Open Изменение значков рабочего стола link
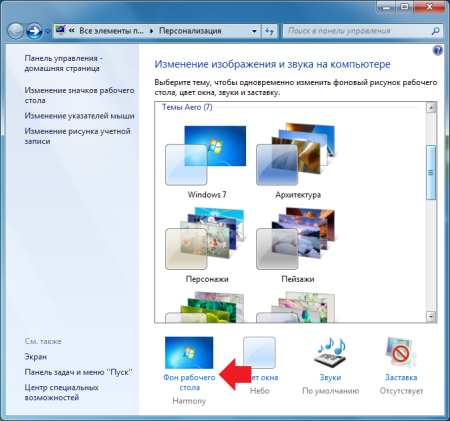 click(x=79, y=95)
